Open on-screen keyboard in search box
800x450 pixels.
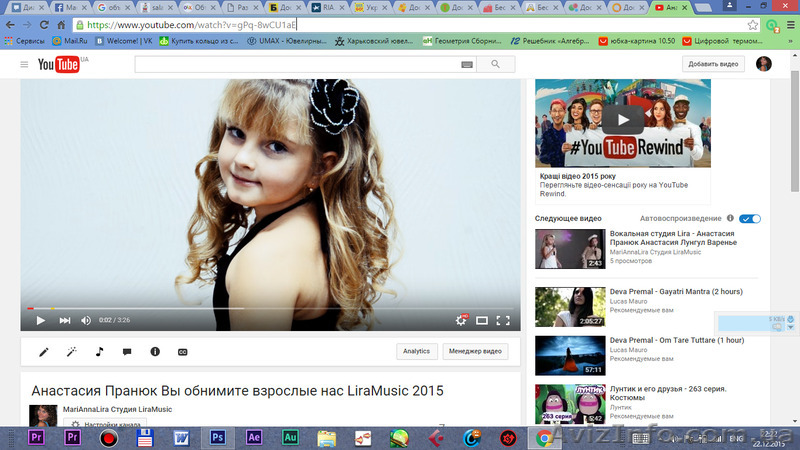(x=466, y=65)
